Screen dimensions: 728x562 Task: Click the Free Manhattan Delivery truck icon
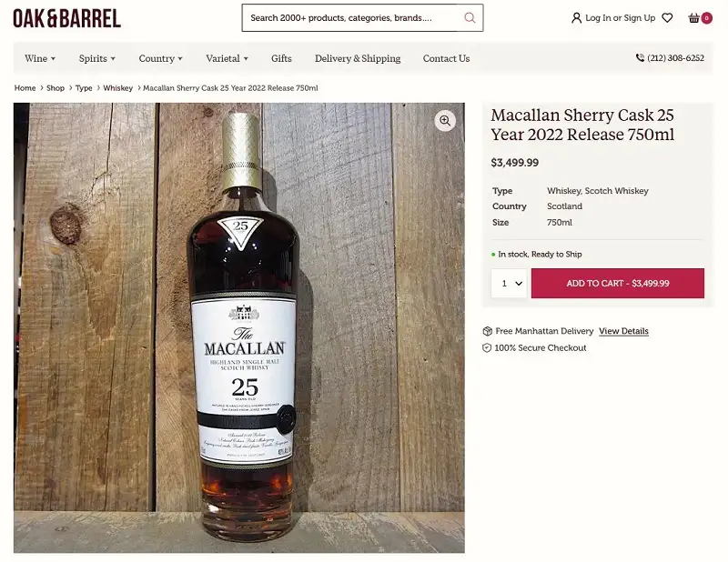tap(490, 331)
